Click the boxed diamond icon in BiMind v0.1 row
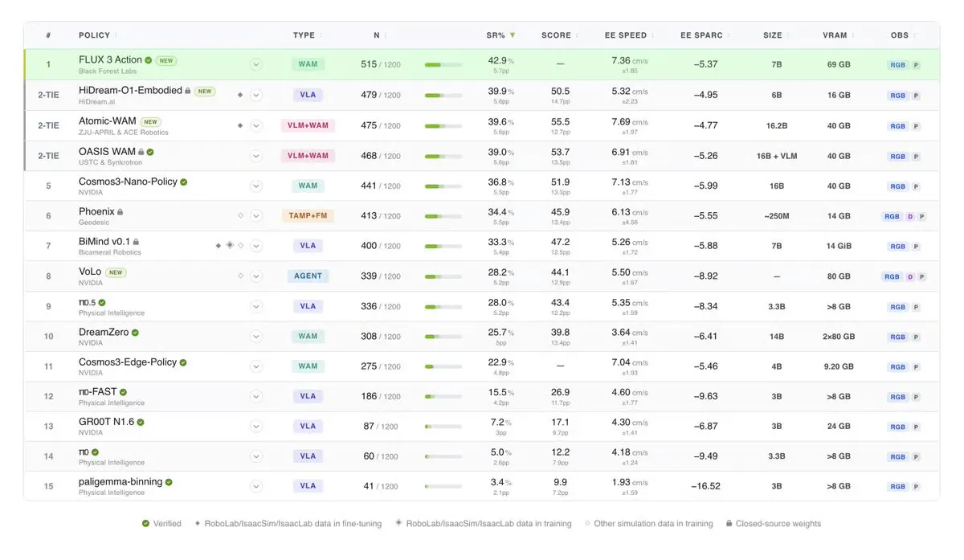This screenshot has width=964, height=560. 229,245
